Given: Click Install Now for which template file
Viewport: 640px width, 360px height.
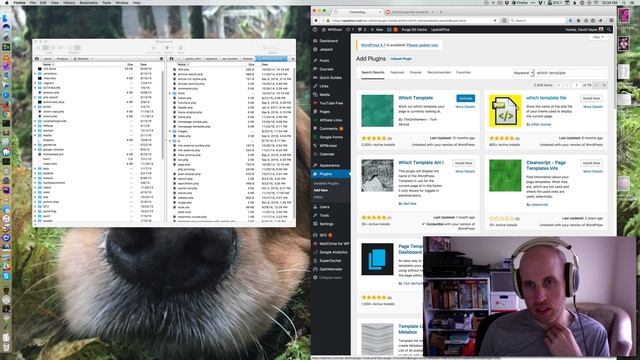Looking at the screenshot, I should [x=591, y=98].
